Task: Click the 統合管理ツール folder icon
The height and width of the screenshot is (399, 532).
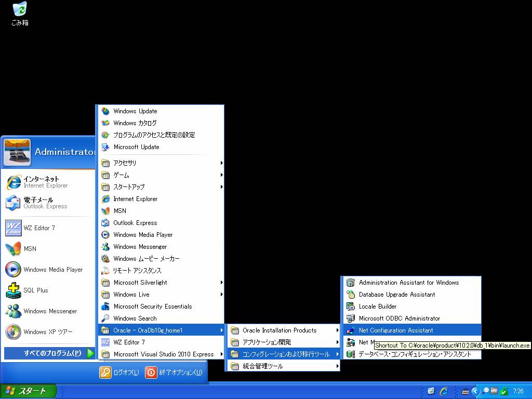Action: click(234, 366)
